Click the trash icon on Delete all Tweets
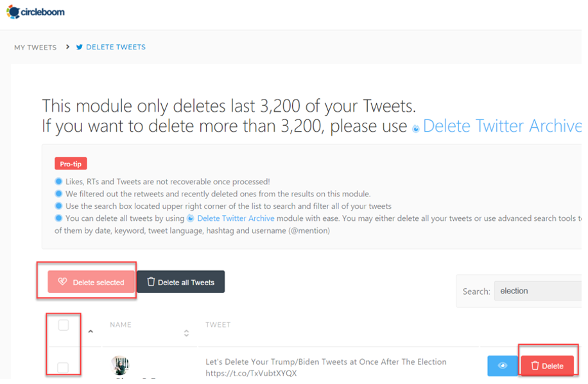This screenshot has width=588, height=384. click(x=150, y=281)
